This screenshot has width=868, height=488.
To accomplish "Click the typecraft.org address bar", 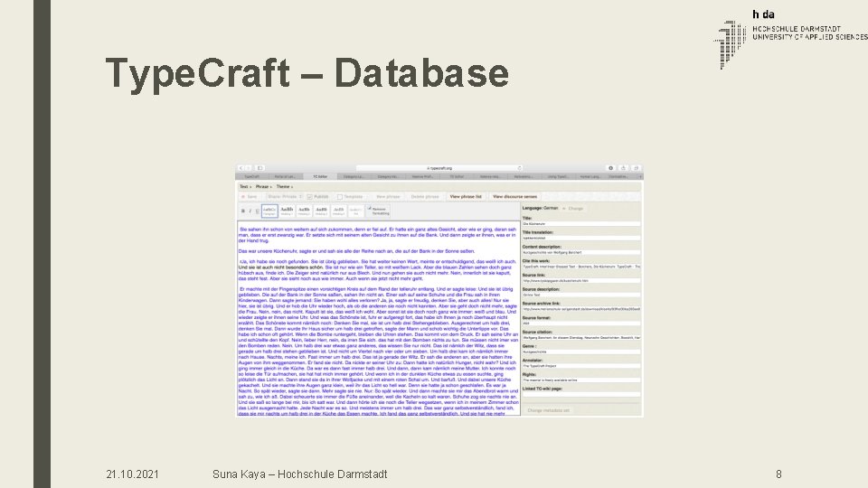I will pos(439,168).
